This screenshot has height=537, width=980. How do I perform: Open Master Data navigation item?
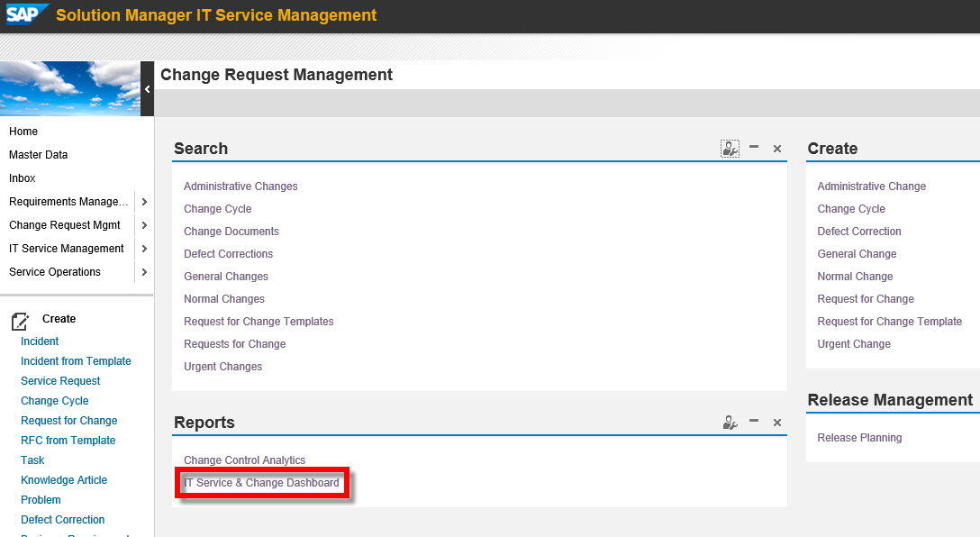pos(38,154)
